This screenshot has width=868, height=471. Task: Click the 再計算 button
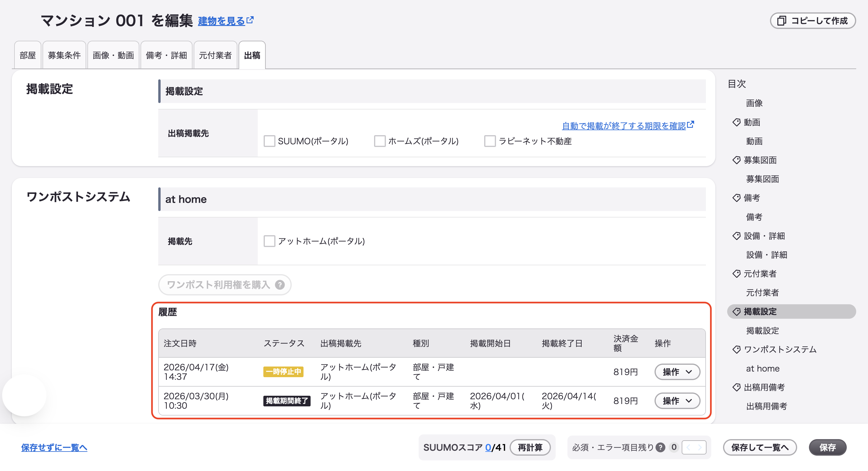pos(530,447)
